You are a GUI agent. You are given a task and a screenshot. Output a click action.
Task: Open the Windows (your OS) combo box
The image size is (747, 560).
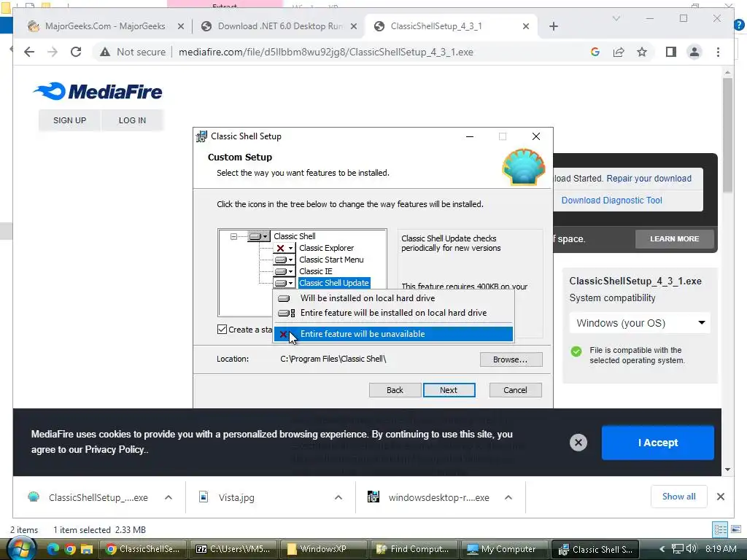(x=640, y=323)
